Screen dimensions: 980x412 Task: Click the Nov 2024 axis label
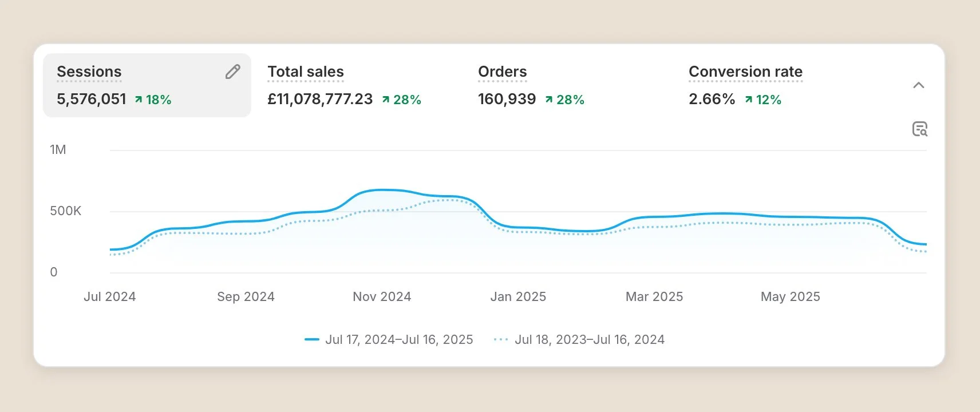point(382,296)
